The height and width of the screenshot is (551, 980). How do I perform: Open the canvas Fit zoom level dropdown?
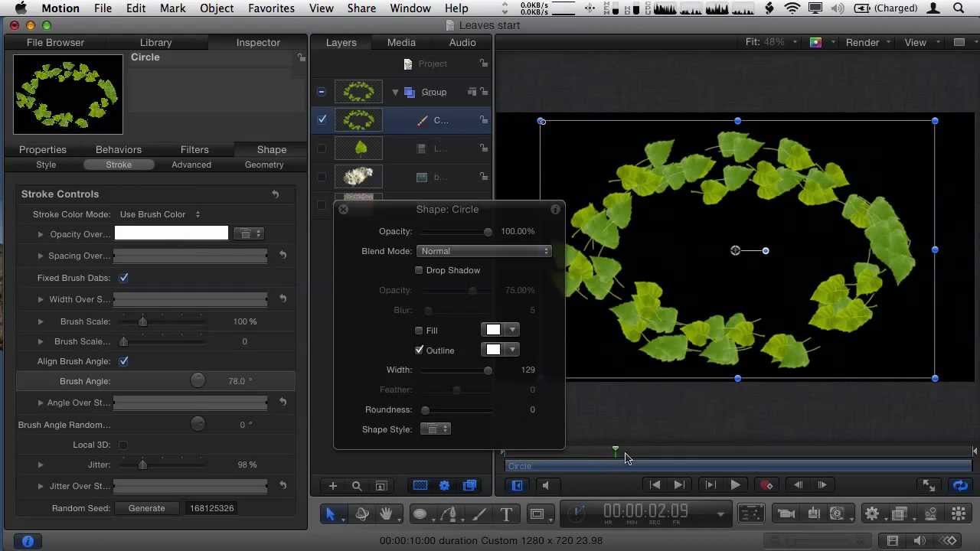point(772,42)
